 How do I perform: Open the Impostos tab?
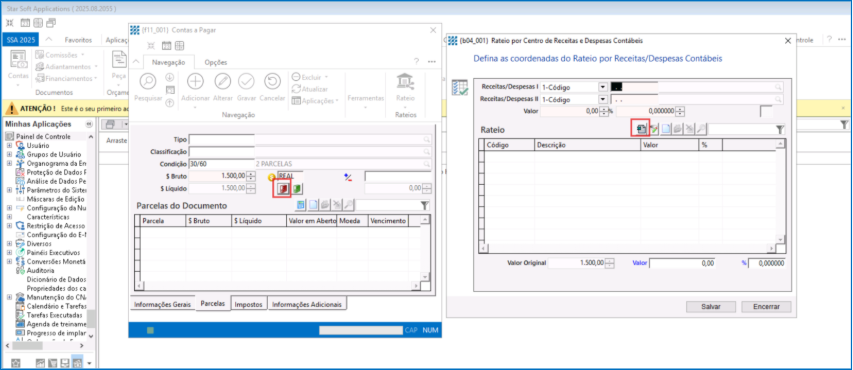coord(249,304)
